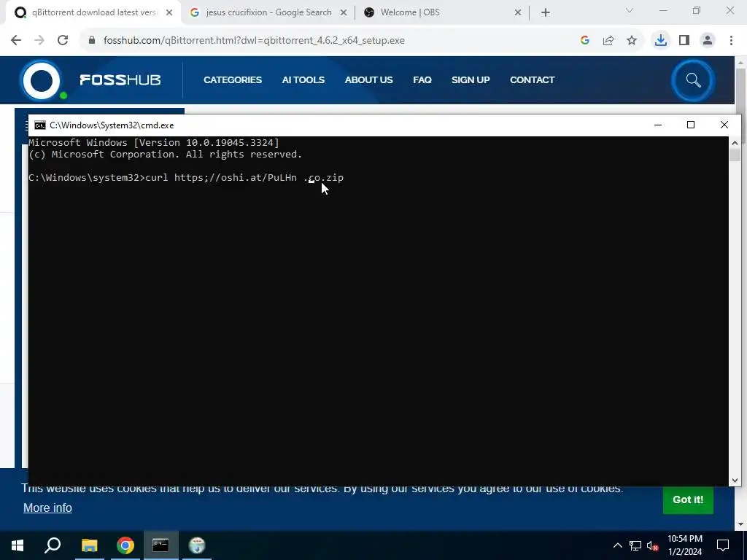The image size is (747, 560).
Task: Click the installer taskbar icon
Action: (197, 545)
